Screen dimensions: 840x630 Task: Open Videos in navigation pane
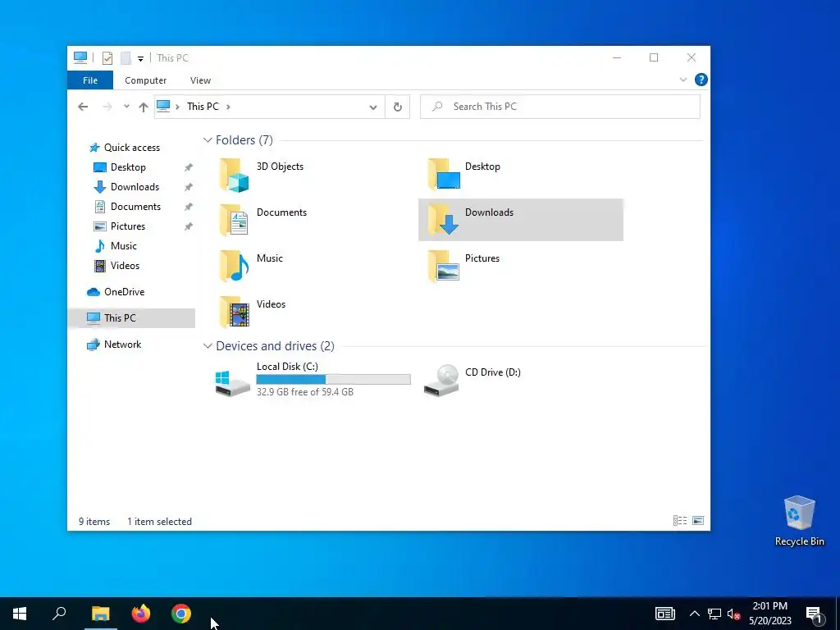(125, 266)
